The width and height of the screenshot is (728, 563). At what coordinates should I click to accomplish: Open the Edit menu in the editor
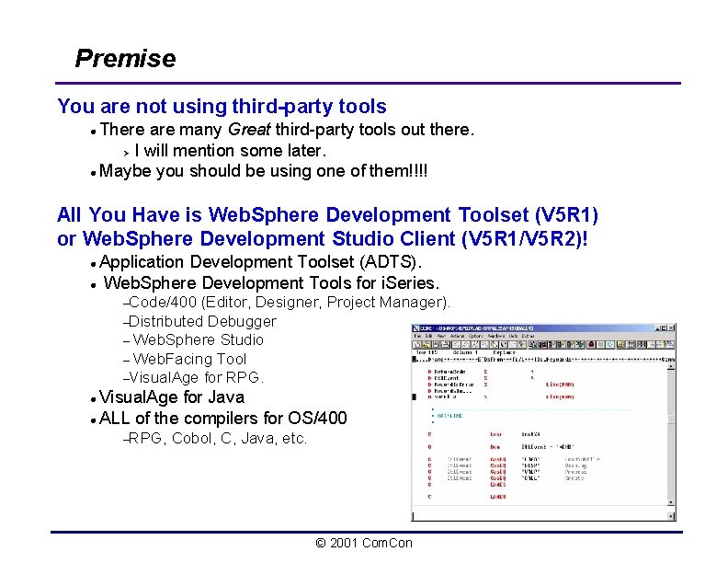(x=428, y=336)
